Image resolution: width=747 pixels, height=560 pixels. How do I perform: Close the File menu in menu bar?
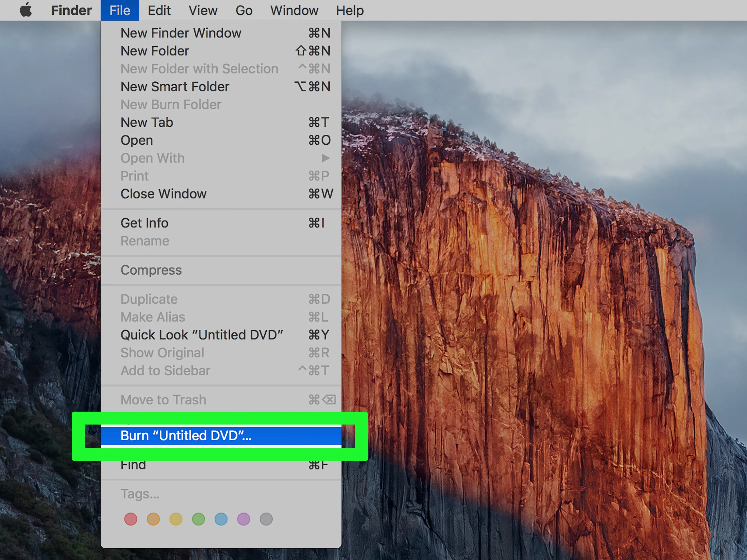coord(120,10)
